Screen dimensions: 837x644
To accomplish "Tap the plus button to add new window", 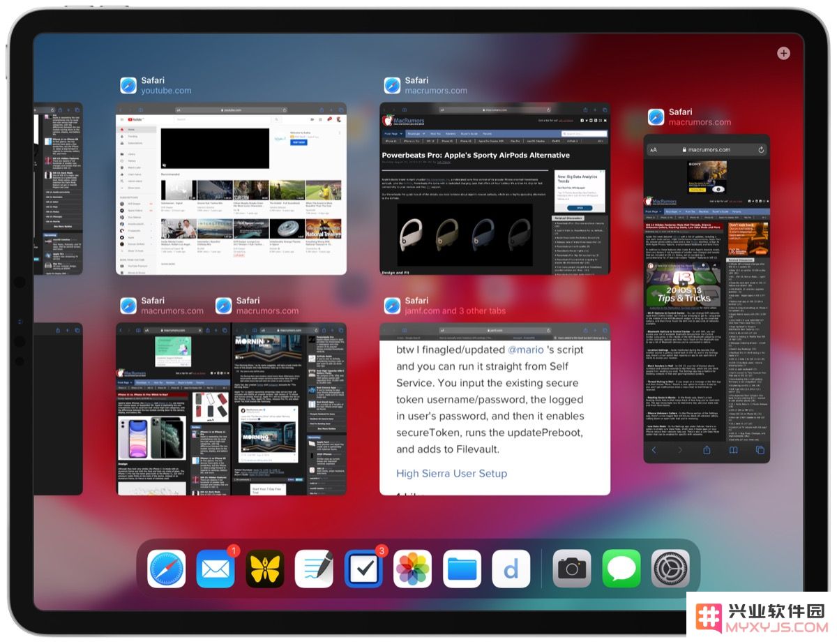I will [x=783, y=53].
